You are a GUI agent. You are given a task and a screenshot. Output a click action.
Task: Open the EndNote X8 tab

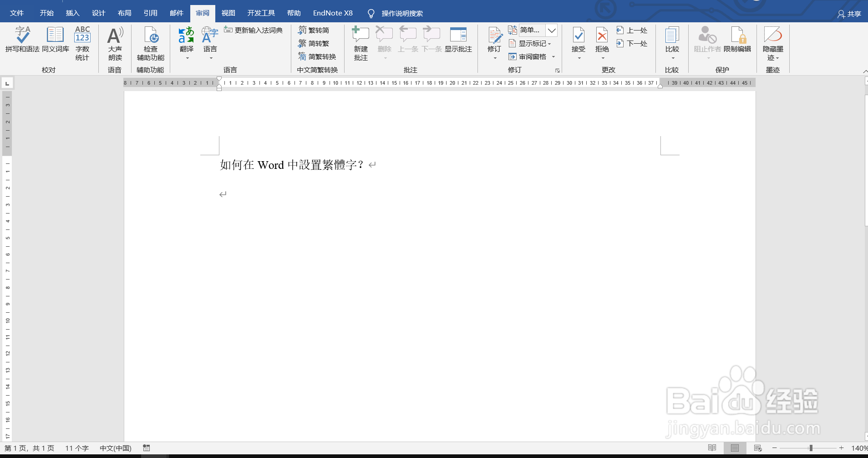(333, 13)
